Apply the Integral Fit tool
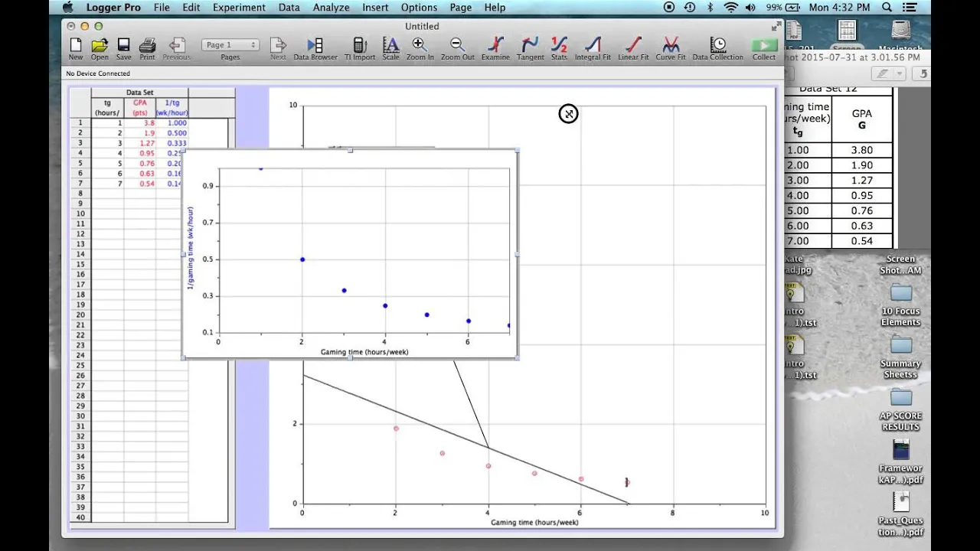 coord(593,49)
